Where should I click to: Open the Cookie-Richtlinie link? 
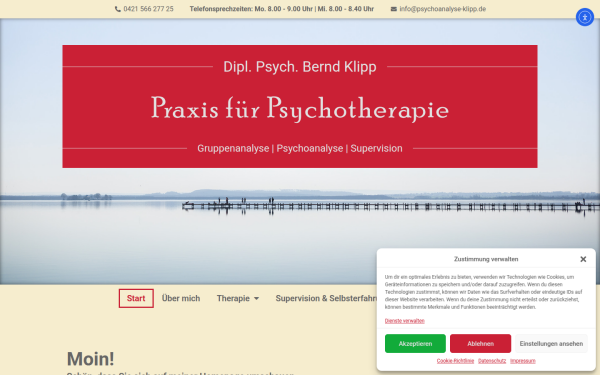click(x=455, y=361)
